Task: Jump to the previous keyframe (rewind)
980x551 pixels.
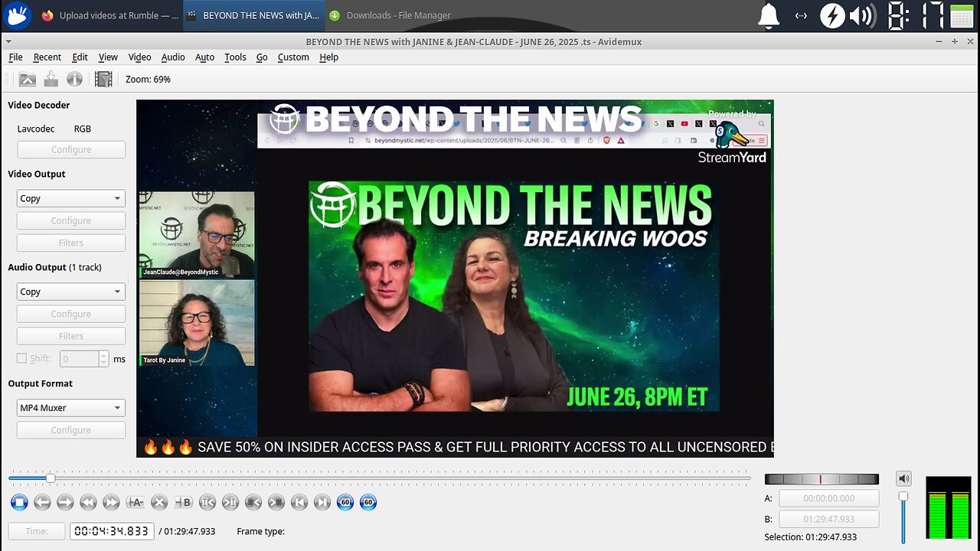Action: (x=88, y=503)
